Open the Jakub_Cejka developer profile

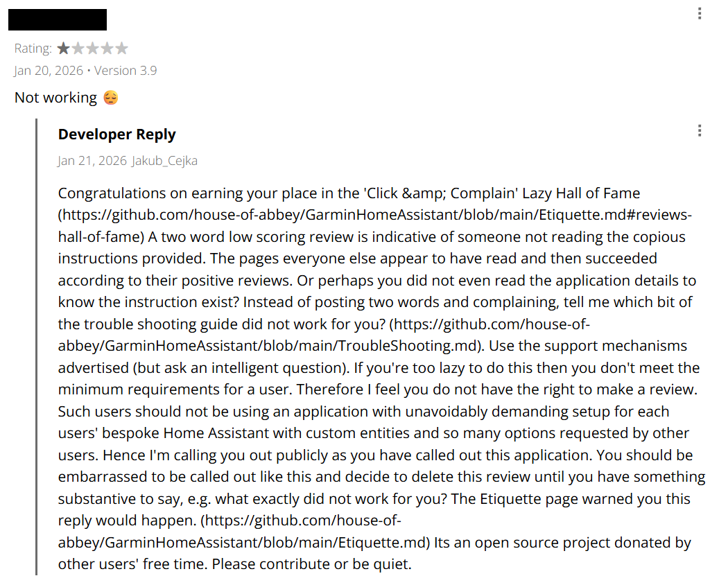pos(164,161)
